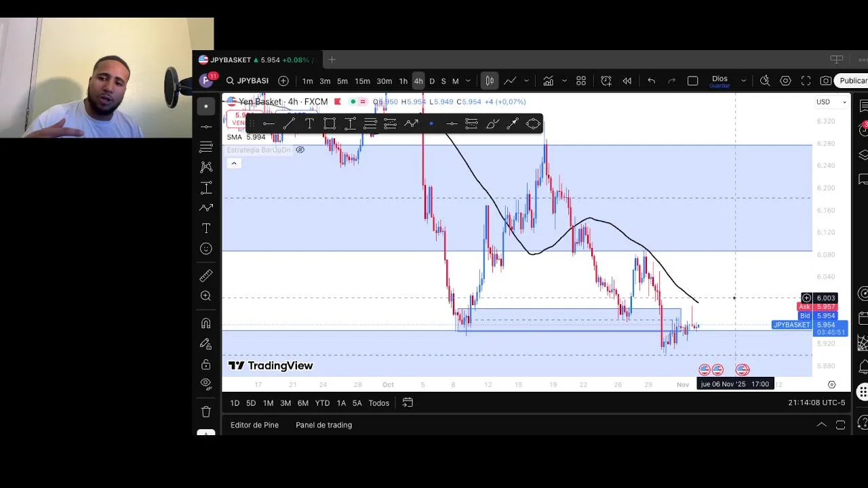Take a chart snapshot with the camera icon
The height and width of the screenshot is (488, 868).
point(825,81)
